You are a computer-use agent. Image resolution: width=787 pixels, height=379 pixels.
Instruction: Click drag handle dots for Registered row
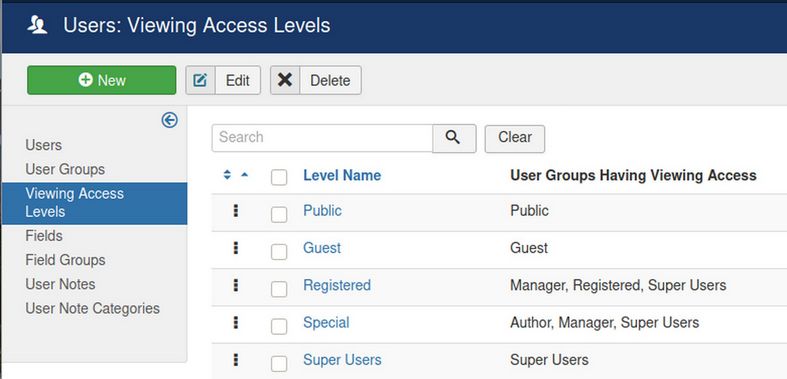click(236, 285)
